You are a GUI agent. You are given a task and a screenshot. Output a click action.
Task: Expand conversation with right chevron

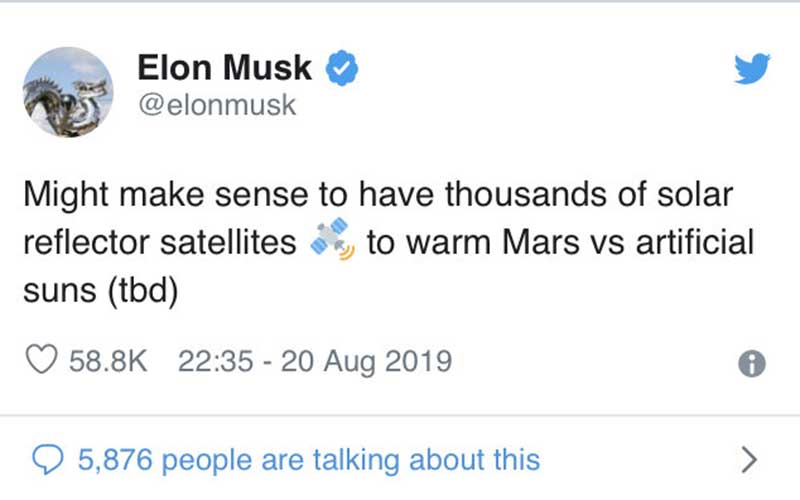click(x=748, y=460)
